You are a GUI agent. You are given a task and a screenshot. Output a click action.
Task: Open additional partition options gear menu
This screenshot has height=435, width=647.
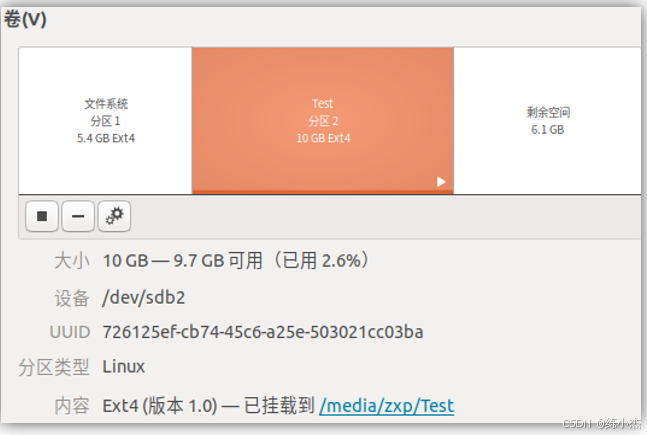[x=114, y=216]
